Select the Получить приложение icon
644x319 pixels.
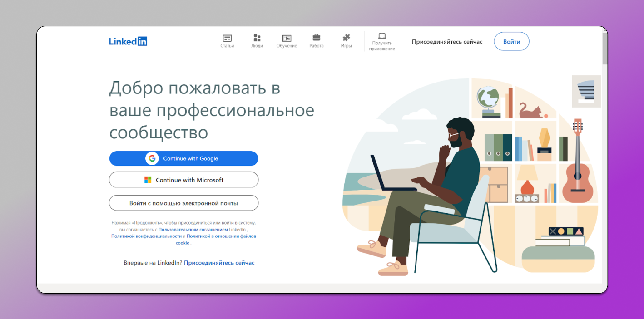[x=381, y=36]
